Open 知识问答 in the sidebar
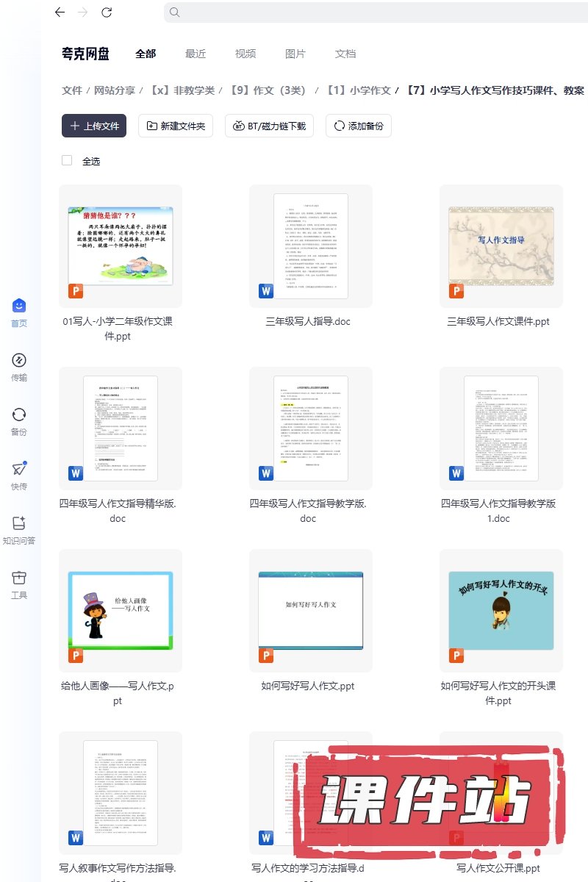Viewport: 588px width, 882px height. click(x=19, y=523)
